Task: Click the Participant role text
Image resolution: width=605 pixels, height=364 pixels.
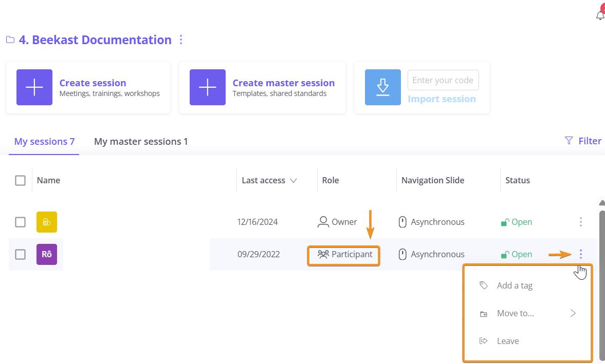Action: point(352,254)
